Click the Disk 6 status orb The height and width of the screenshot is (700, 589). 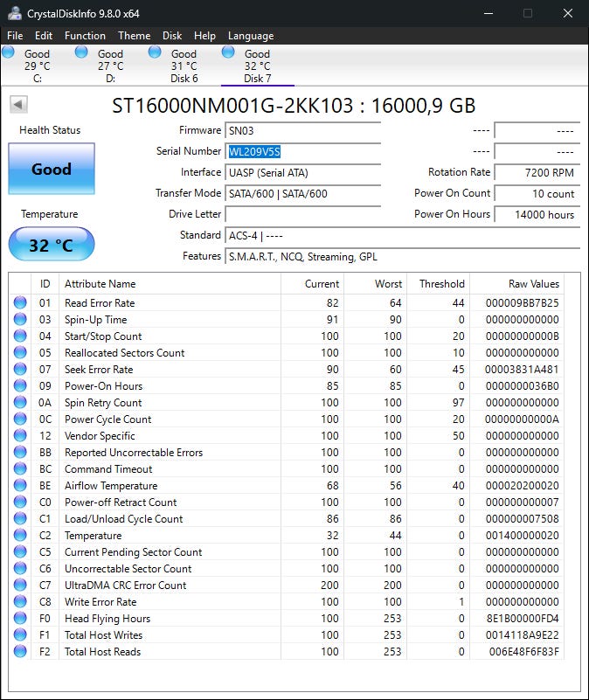(x=155, y=52)
